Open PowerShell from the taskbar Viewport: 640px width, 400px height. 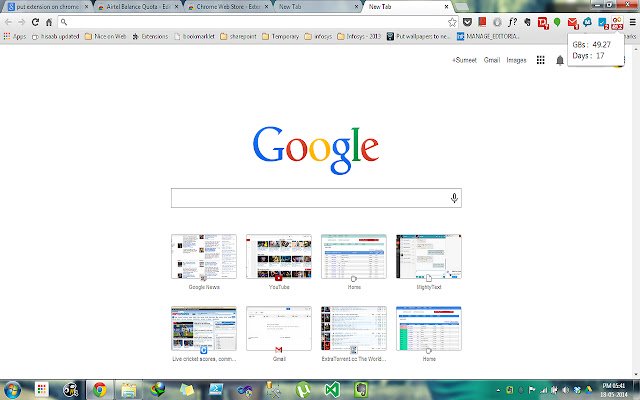216,390
